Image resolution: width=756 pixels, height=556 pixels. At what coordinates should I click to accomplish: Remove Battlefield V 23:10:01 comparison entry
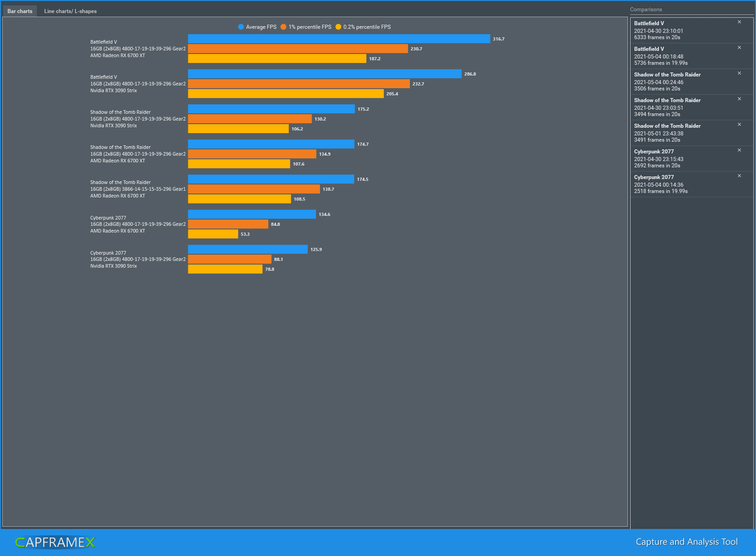739,22
